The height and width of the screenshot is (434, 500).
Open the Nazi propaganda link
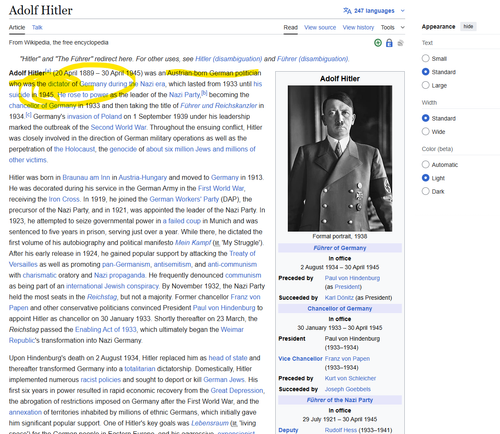[119, 275]
